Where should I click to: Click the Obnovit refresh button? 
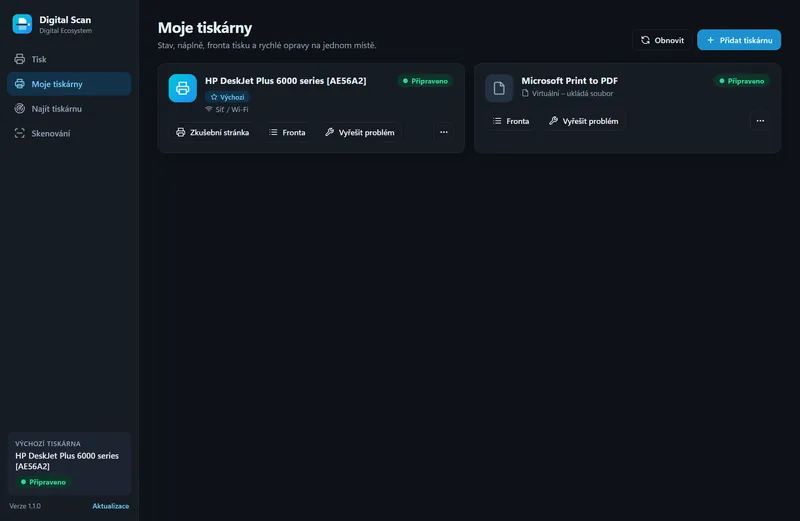(662, 40)
